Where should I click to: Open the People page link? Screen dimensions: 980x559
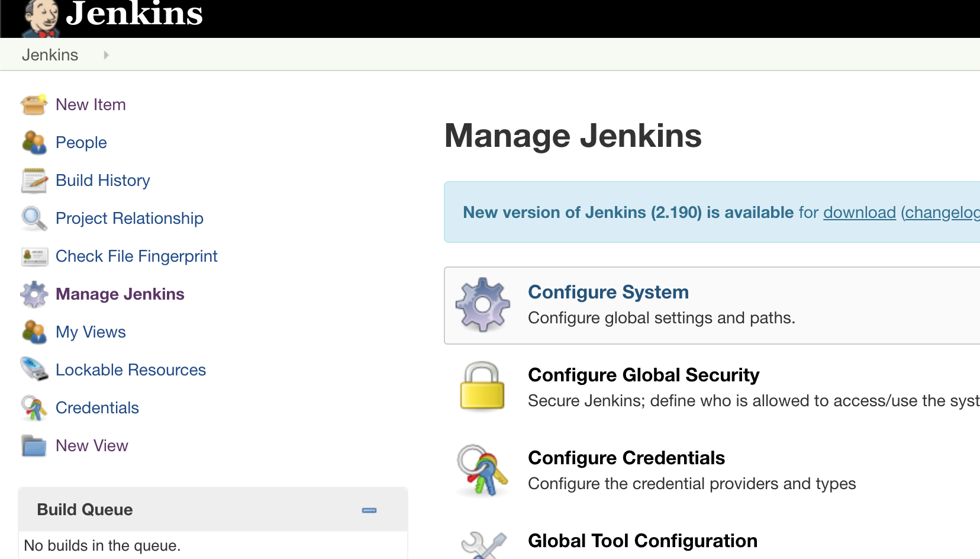[81, 143]
